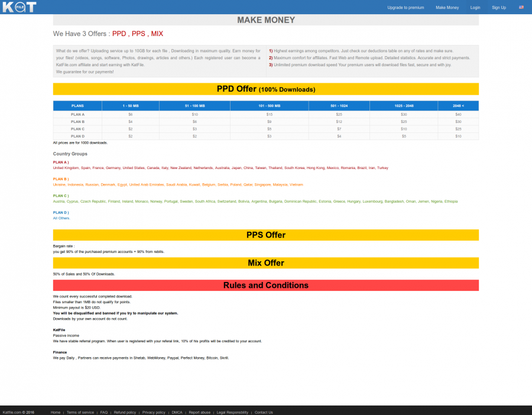Open the DMCA footer link
532x415 pixels.
click(x=177, y=412)
